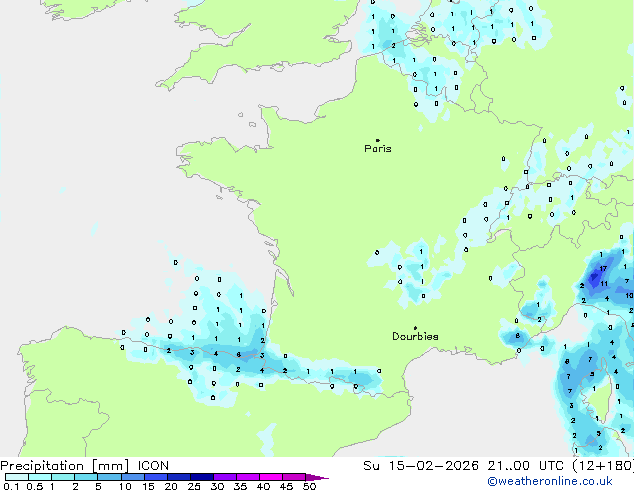Pick the 5–10 mm legend swatch
Screen dimensions: 634x490
[110, 478]
